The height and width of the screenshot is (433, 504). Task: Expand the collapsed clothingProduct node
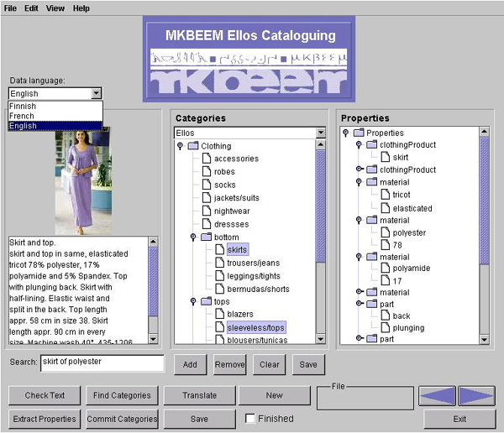click(360, 169)
